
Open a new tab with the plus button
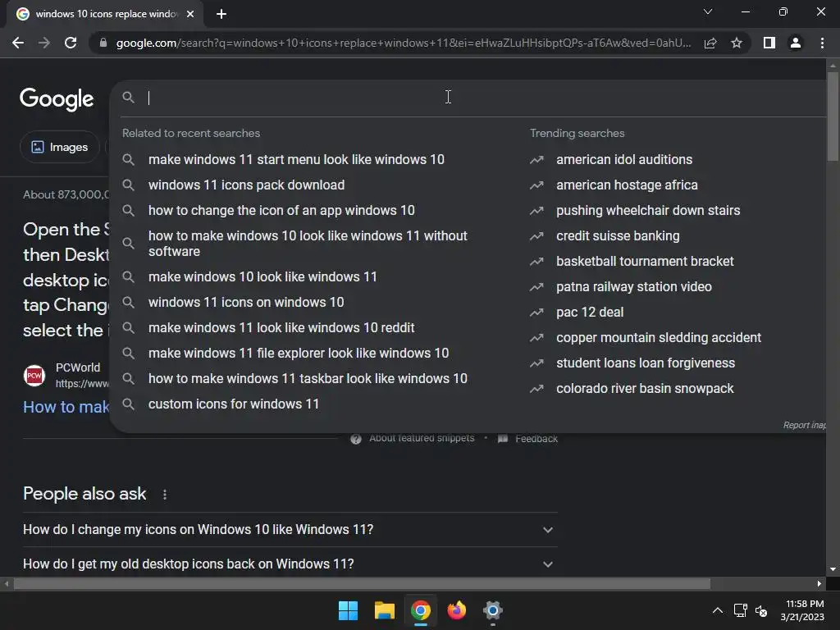pos(221,14)
